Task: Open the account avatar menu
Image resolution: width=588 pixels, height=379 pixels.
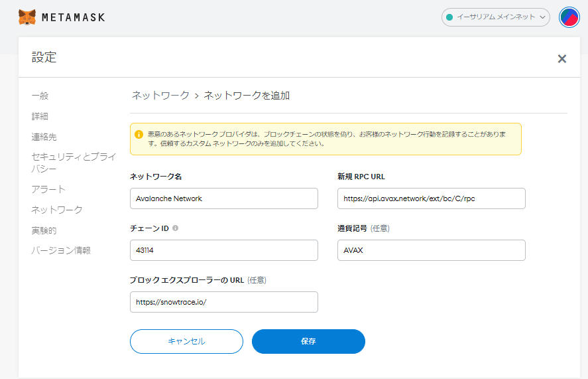Action: pyautogui.click(x=569, y=17)
